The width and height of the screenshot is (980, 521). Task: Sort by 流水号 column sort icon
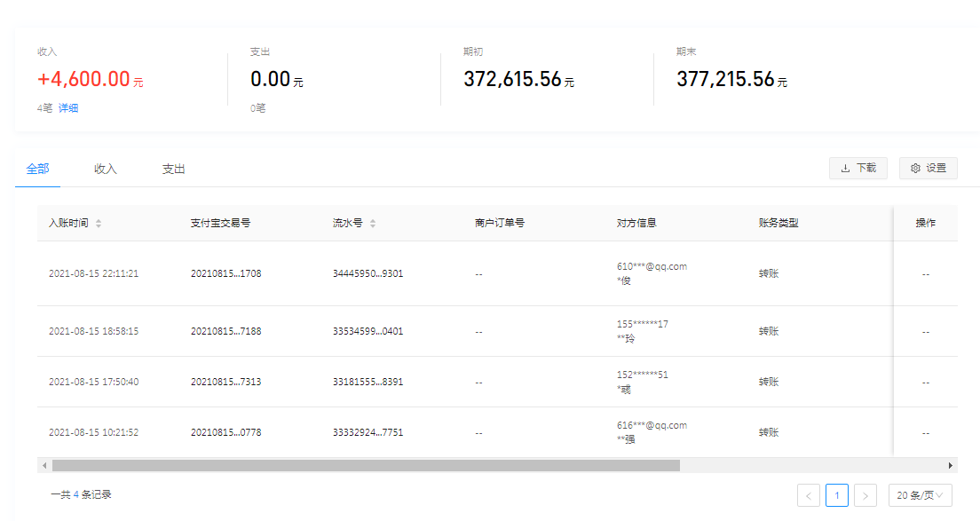click(373, 224)
